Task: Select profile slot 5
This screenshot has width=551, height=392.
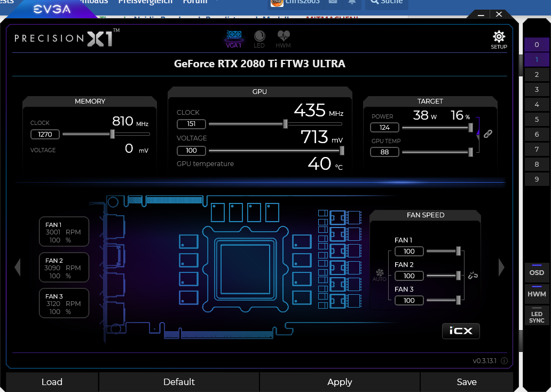Action: pyautogui.click(x=537, y=119)
